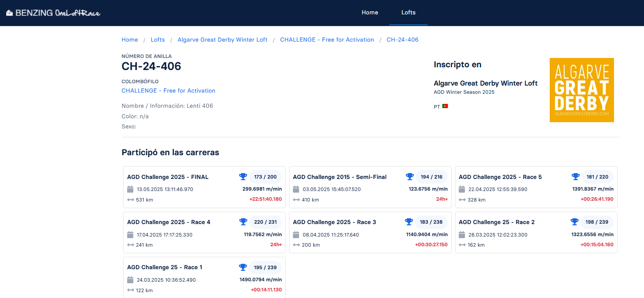Screen dimensions: 644x298
Task: Open the Home tab in top navigation
Action: tap(370, 12)
